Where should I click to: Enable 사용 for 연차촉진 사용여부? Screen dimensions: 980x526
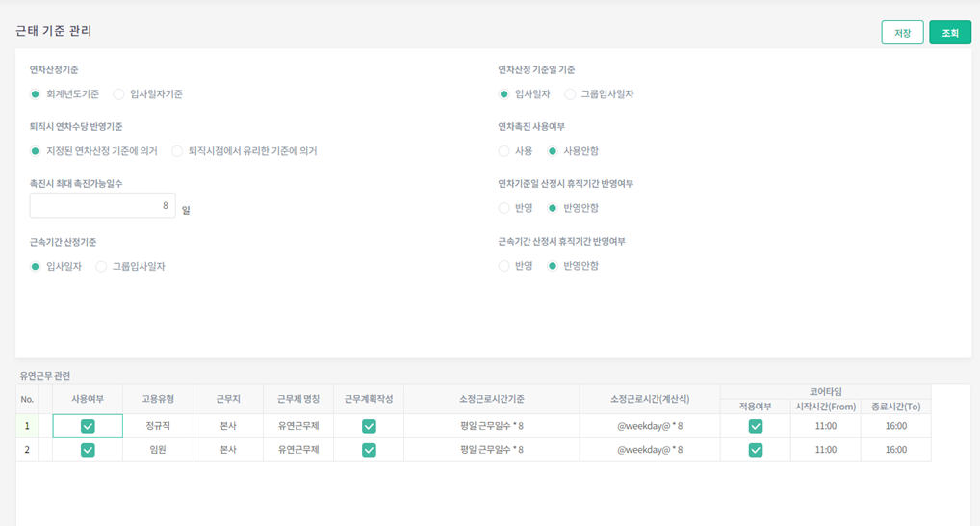pos(504,151)
